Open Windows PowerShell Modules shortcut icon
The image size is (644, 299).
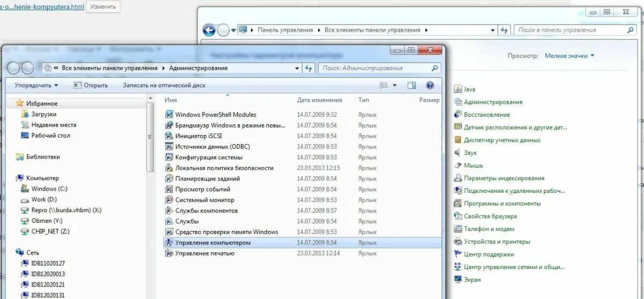(x=169, y=115)
